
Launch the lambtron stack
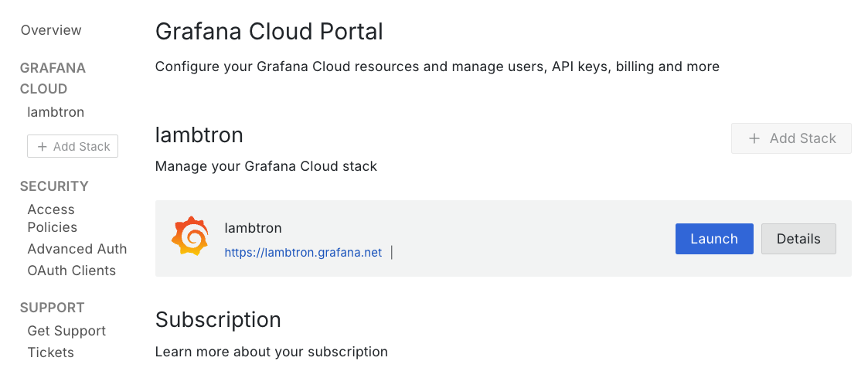tap(714, 239)
